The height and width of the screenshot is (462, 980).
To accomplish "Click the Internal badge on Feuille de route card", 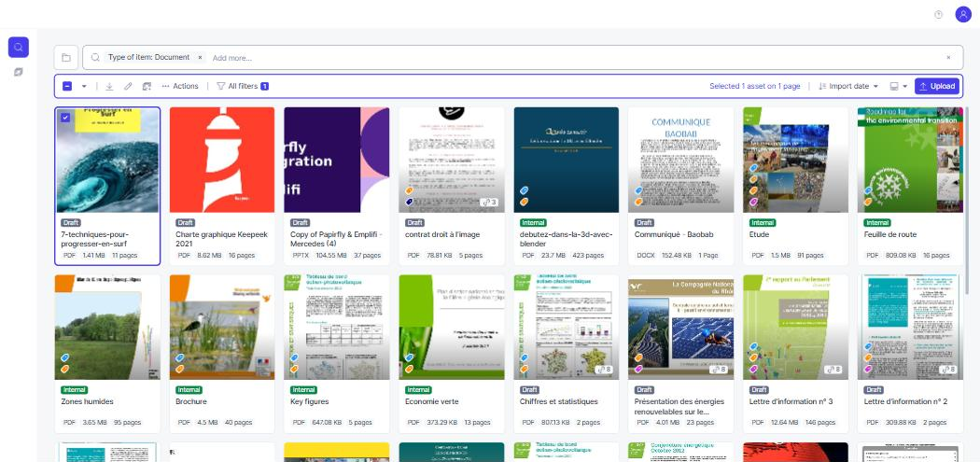I will point(877,222).
